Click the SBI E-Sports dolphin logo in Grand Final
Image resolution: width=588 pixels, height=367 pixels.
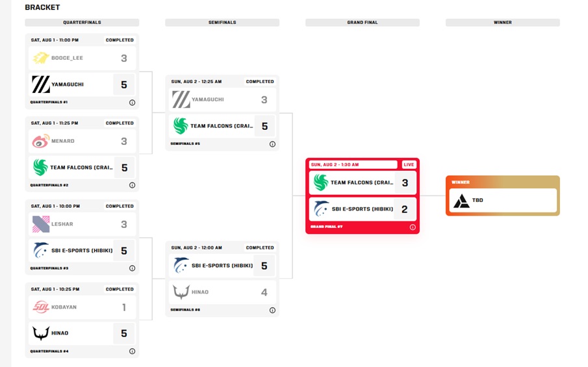pos(321,209)
